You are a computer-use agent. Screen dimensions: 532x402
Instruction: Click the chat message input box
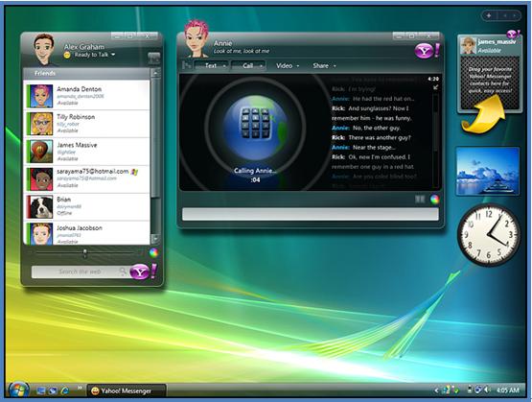click(311, 214)
